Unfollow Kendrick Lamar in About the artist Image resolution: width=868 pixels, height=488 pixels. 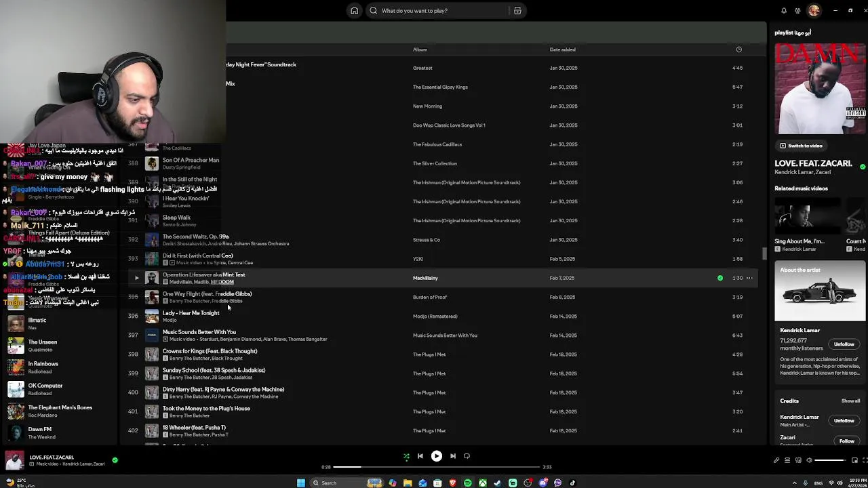(844, 344)
